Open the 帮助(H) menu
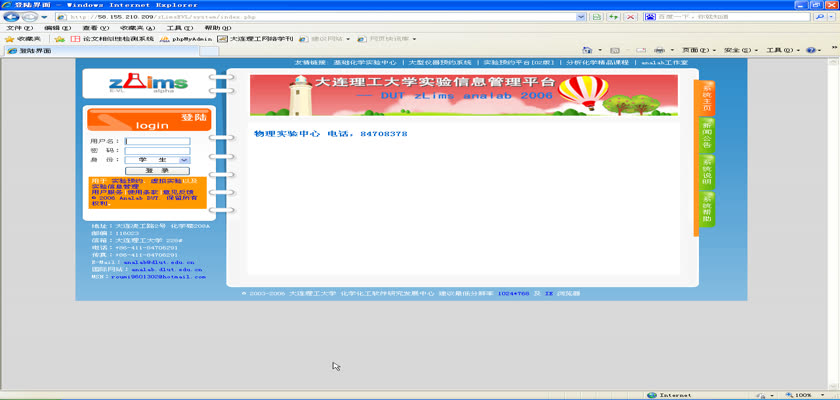Viewport: 840px width, 400px height. pos(218,28)
